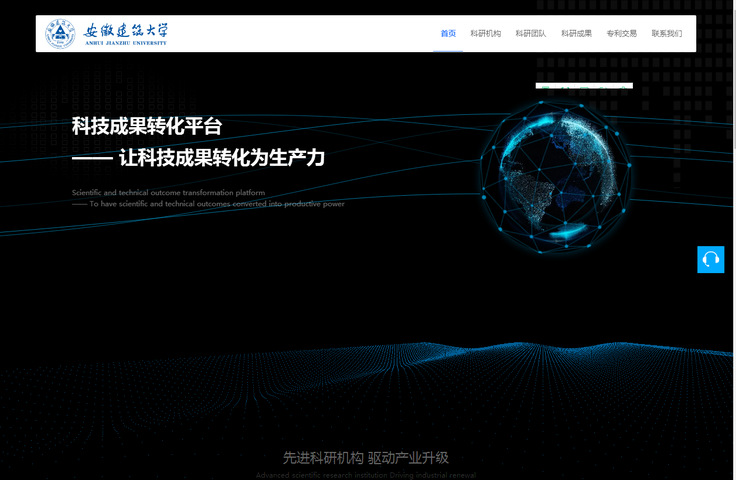Click the university name calligraphy logo text

click(x=125, y=33)
